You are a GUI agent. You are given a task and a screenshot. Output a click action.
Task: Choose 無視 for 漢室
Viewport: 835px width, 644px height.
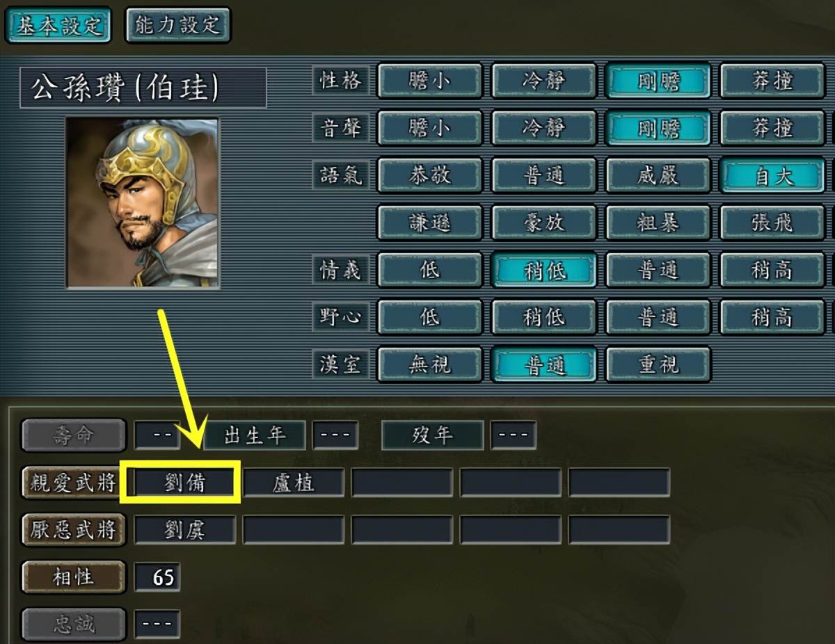tap(430, 364)
